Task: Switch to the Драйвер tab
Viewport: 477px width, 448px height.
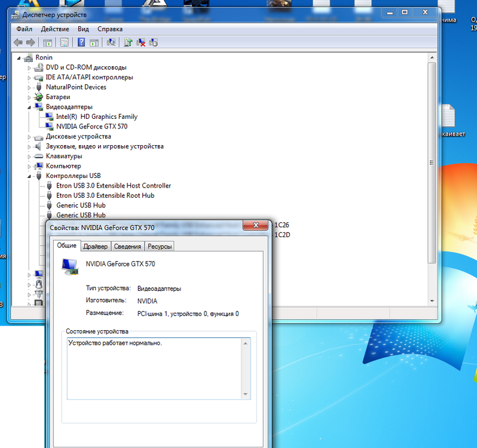Action: click(x=96, y=247)
